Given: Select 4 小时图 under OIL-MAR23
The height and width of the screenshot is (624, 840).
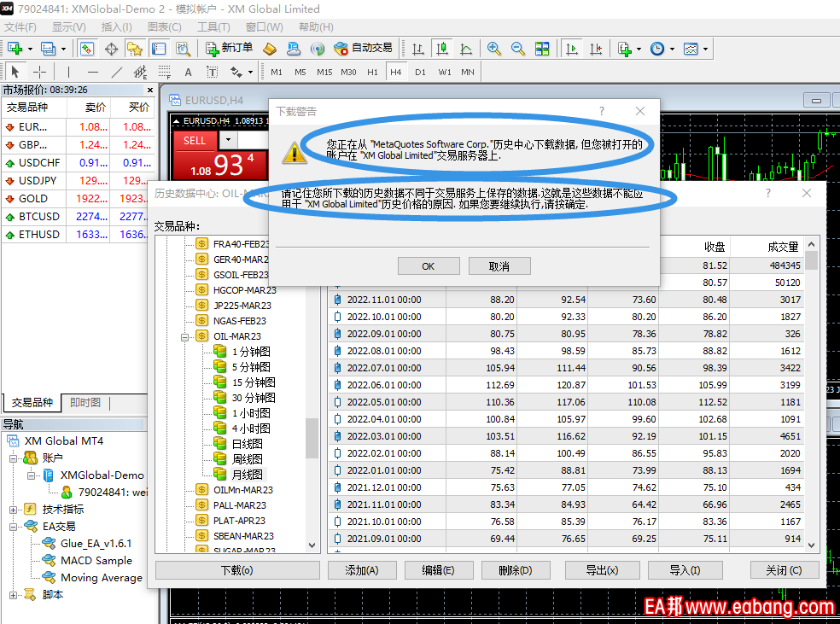Looking at the screenshot, I should click(x=251, y=429).
